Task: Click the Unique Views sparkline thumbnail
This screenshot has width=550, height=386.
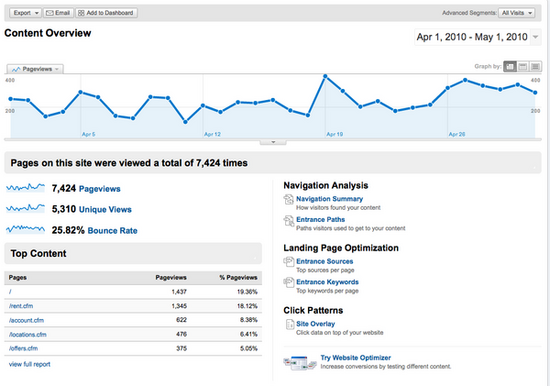Action: click(x=26, y=208)
